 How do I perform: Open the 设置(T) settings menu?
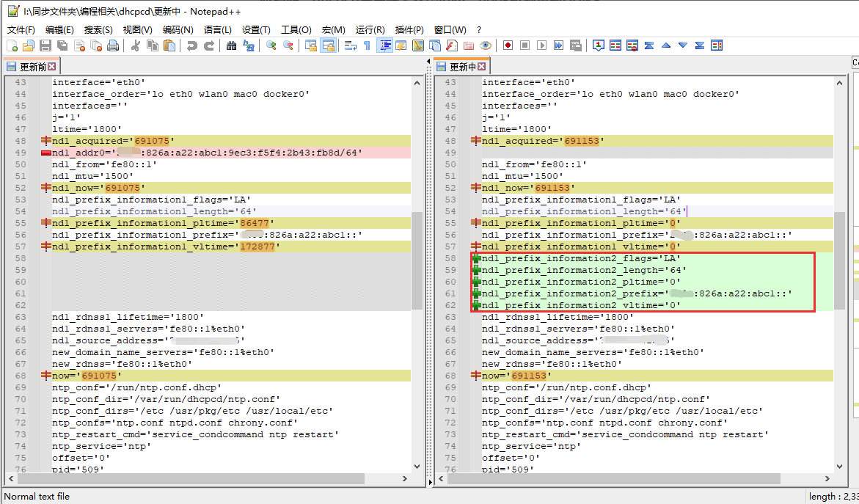[x=256, y=30]
